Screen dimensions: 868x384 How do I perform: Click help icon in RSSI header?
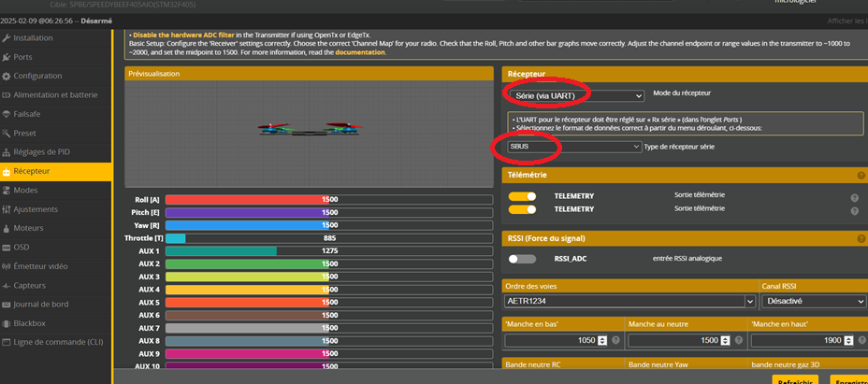click(860, 238)
